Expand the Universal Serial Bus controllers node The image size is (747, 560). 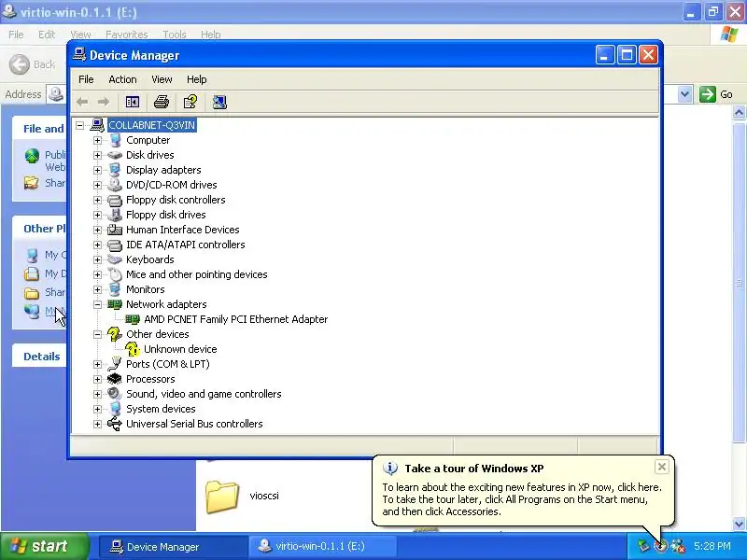[98, 424]
